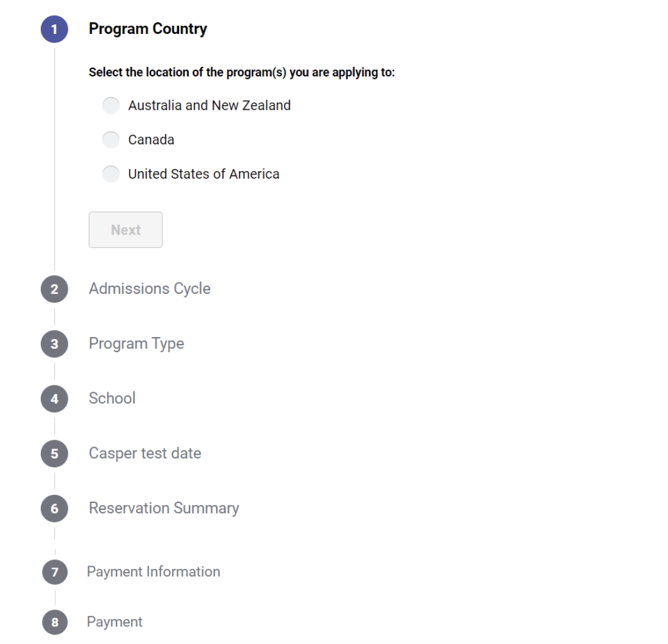Open the Payment Information step label
The width and height of the screenshot is (668, 644).
[154, 571]
